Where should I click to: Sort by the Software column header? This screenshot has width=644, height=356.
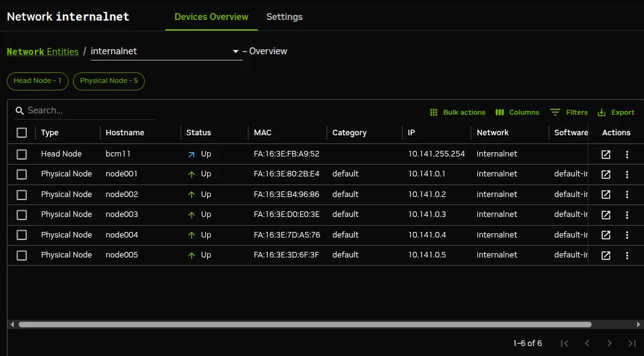(x=571, y=132)
